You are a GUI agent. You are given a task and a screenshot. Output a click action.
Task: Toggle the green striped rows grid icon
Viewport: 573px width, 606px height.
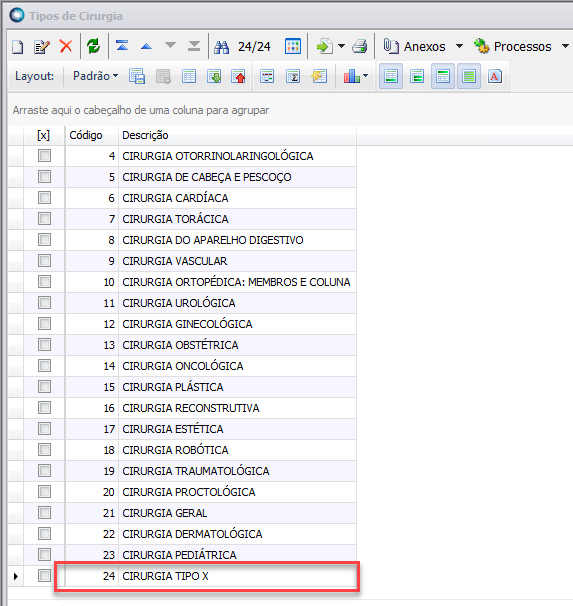click(417, 76)
